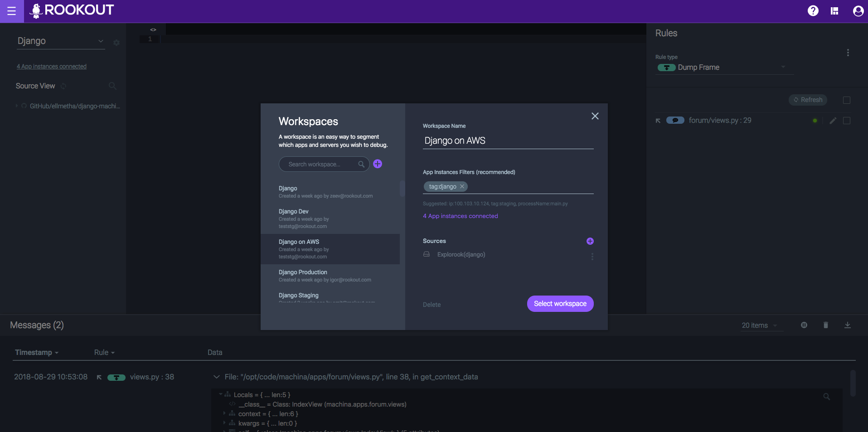
Task: Select the Django workspace entry
Action: (x=330, y=192)
